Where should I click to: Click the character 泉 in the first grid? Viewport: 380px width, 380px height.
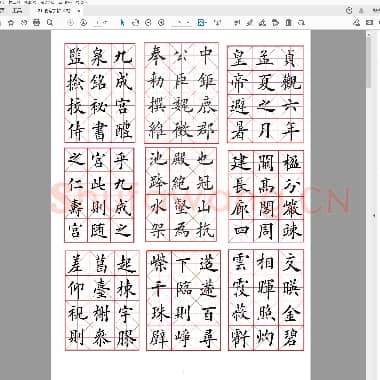pos(99,56)
